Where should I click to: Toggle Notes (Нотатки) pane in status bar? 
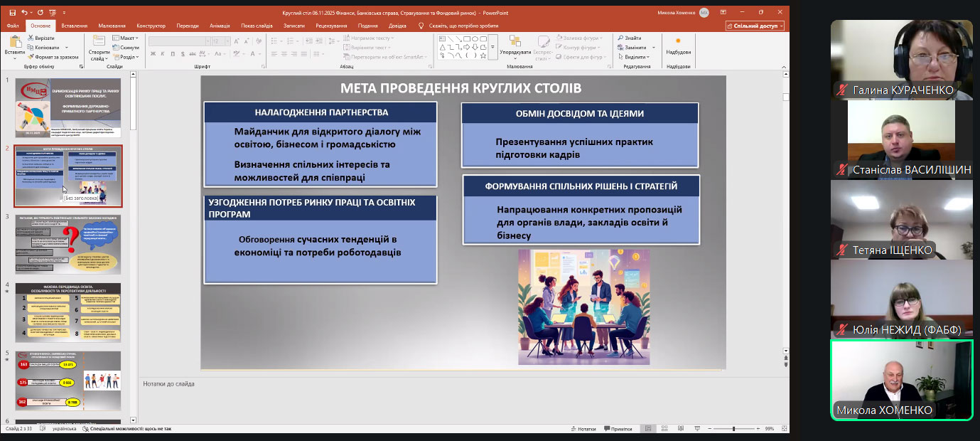(x=583, y=429)
